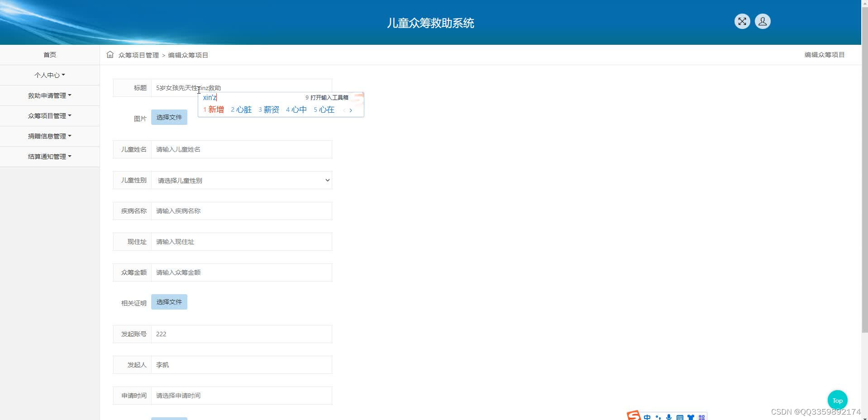Click 选择文件 button for 图片
This screenshot has width=868, height=420.
pyautogui.click(x=169, y=117)
